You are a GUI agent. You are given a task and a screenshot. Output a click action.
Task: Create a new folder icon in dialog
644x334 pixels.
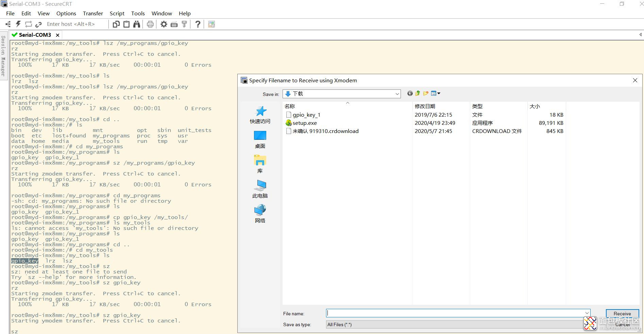[x=426, y=93]
